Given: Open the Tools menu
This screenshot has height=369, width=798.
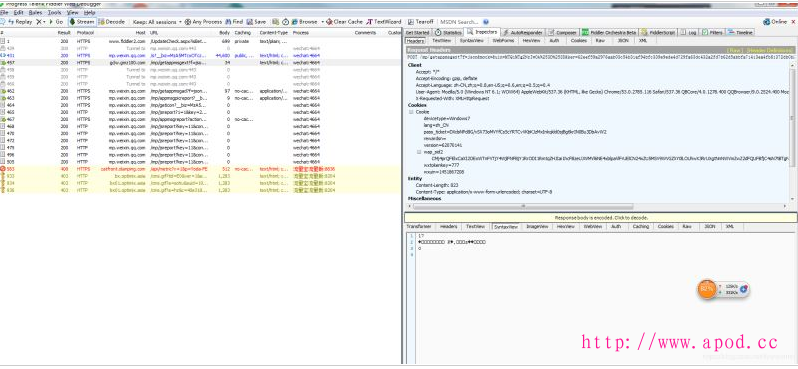Looking at the screenshot, I should [x=54, y=12].
